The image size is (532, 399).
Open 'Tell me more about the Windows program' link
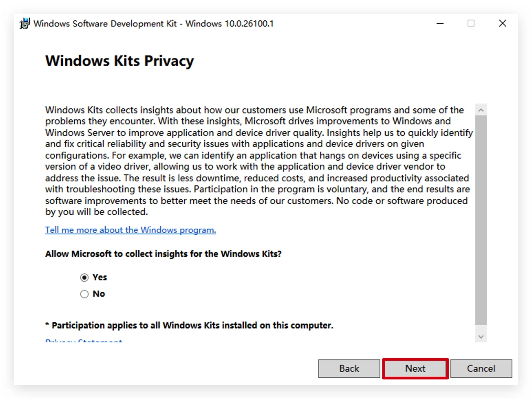130,230
